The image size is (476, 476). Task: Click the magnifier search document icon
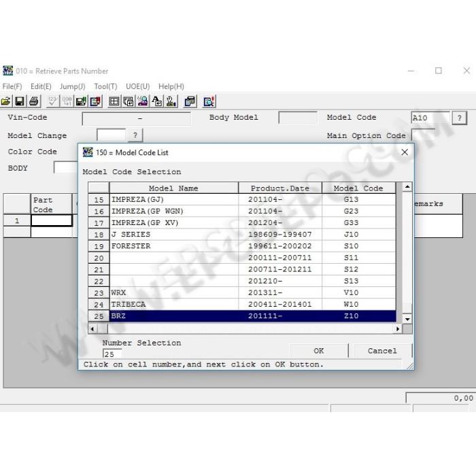point(209,101)
